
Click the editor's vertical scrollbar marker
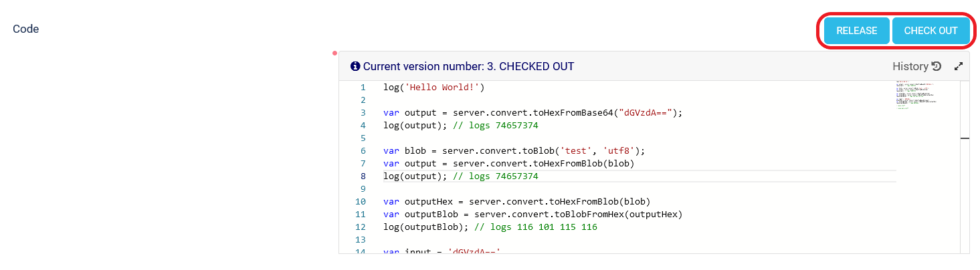(x=965, y=138)
